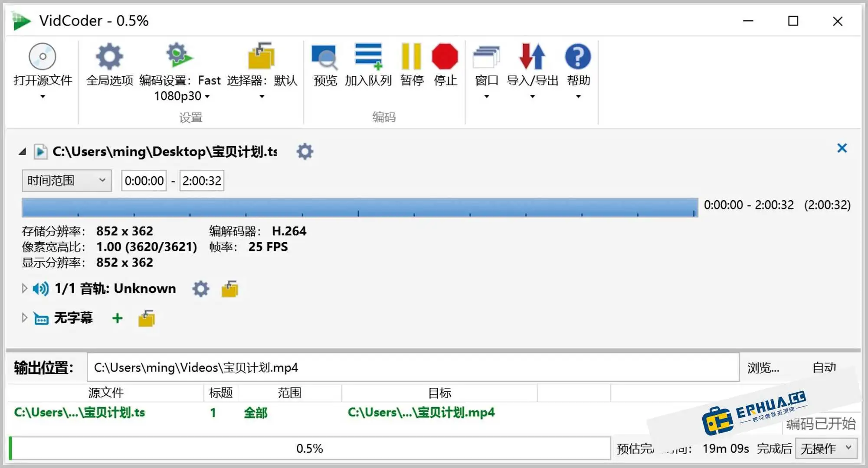Add the current job to queue
868x468 pixels.
click(x=367, y=65)
